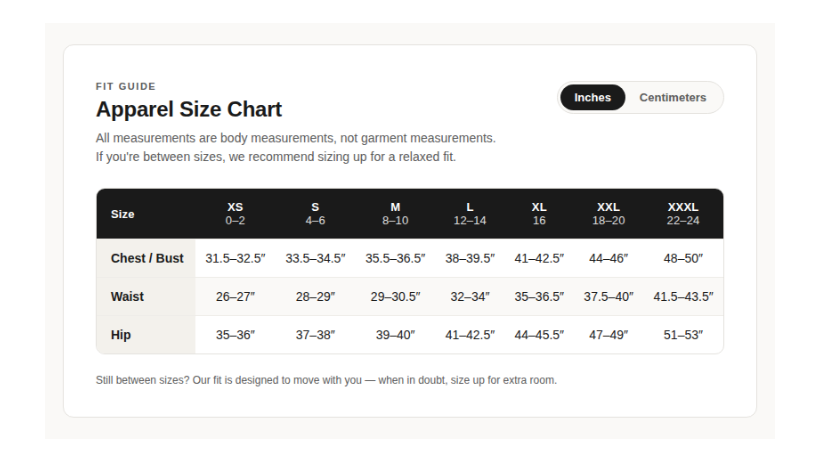The height and width of the screenshot is (462, 820).
Task: Click the Waist row label
Action: click(146, 297)
